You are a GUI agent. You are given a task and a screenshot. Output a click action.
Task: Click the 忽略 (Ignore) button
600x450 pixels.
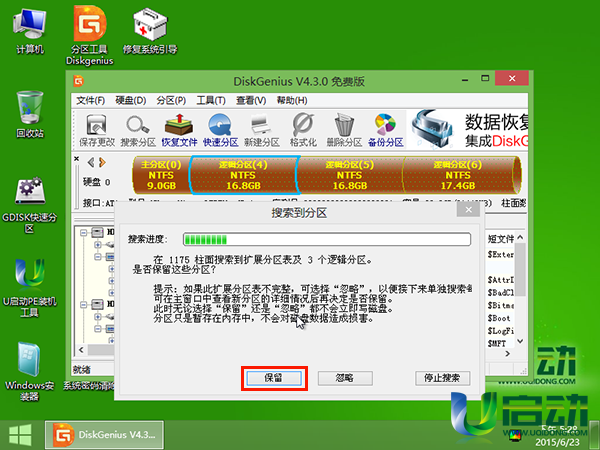(345, 378)
